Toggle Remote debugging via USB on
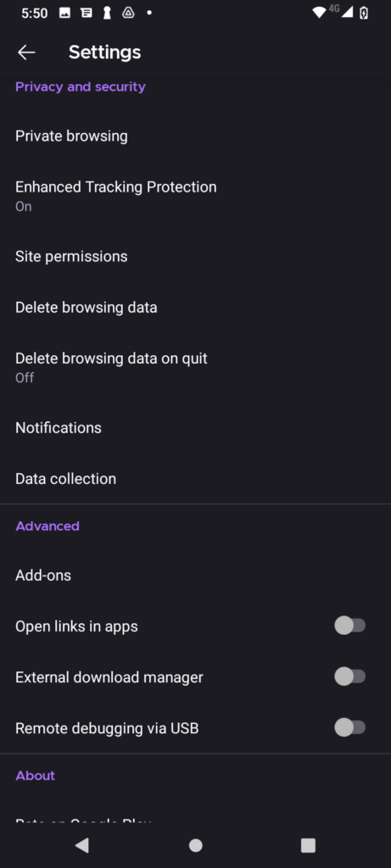391x868 pixels. [350, 727]
